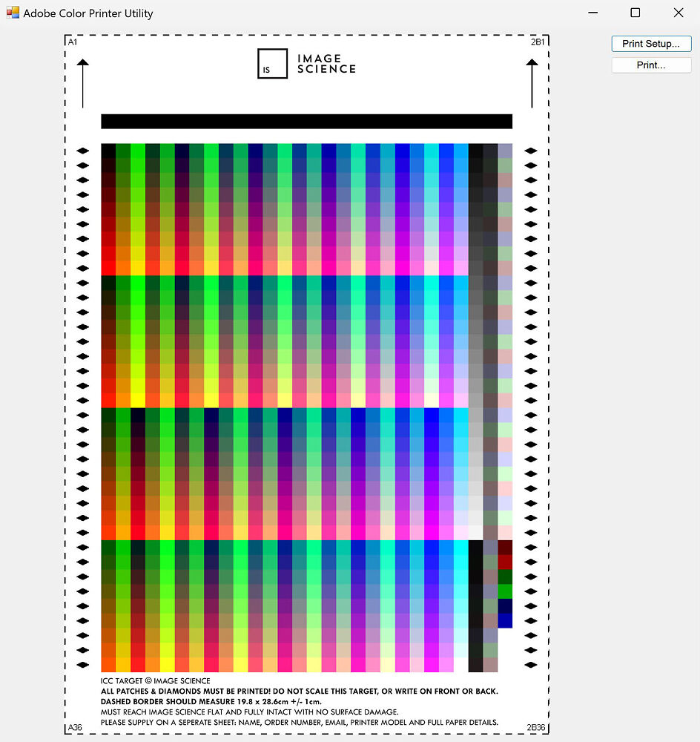Image resolution: width=700 pixels, height=742 pixels.
Task: Click the Adobe Color Printer Utility title bar icon
Action: click(12, 12)
